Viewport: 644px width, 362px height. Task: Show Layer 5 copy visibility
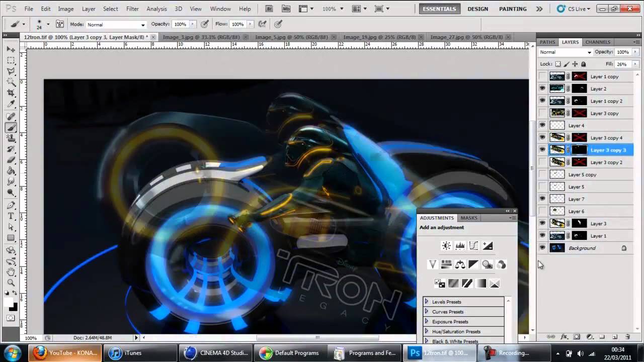pos(542,174)
